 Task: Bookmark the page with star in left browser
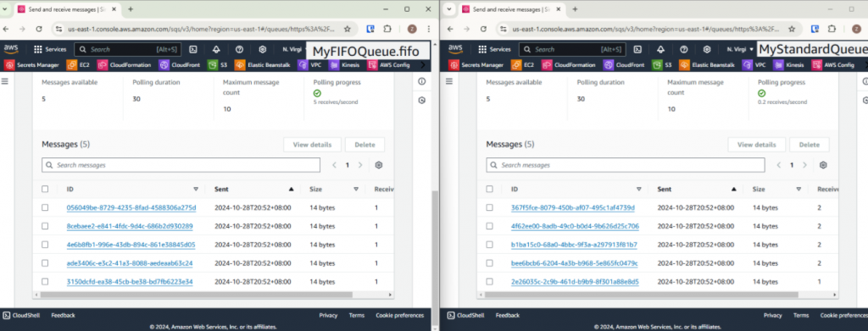(x=347, y=29)
